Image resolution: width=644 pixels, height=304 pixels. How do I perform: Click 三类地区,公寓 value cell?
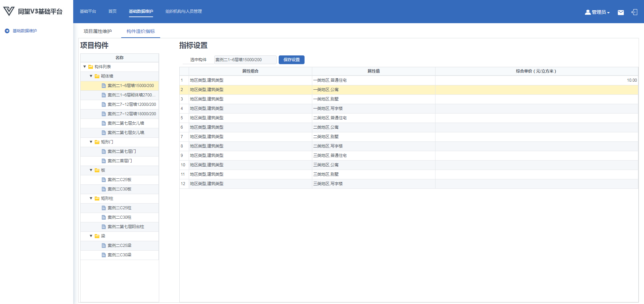(x=374, y=165)
